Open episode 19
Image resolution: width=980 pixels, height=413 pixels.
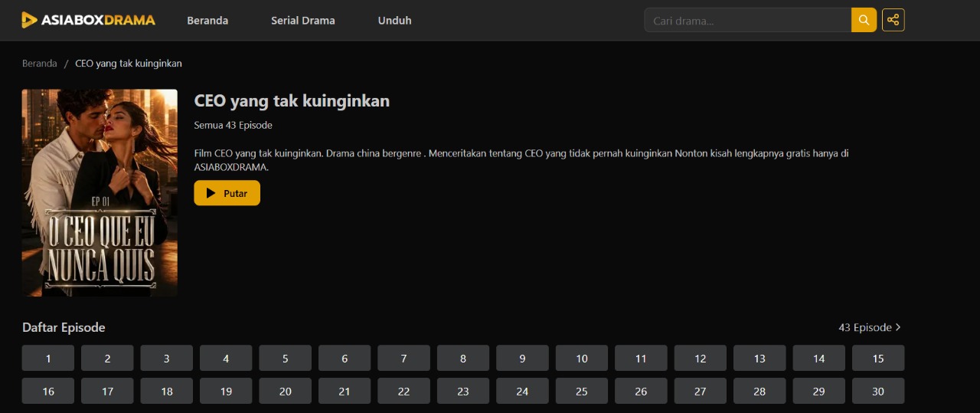click(226, 391)
